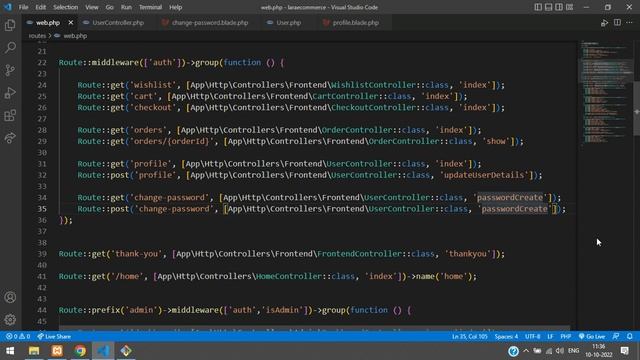The height and width of the screenshot is (360, 640).
Task: Open Google Chrome from taskbar
Action: (80, 351)
